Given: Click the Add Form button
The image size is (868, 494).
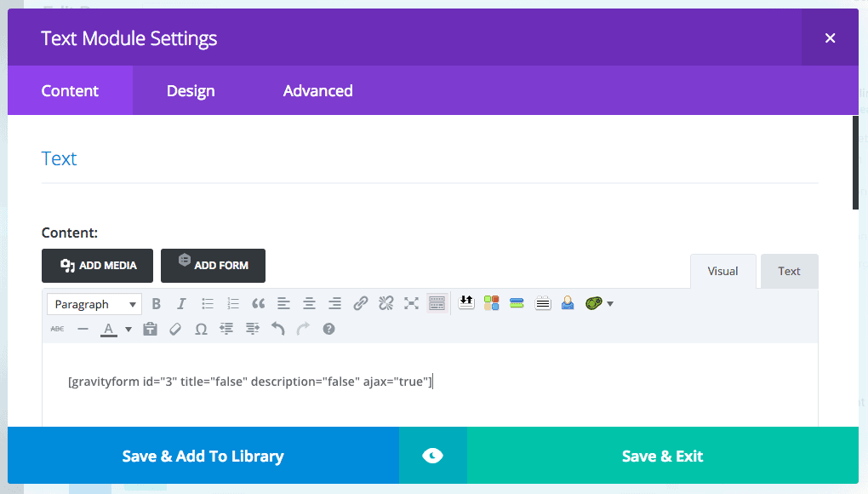Looking at the screenshot, I should (x=213, y=266).
